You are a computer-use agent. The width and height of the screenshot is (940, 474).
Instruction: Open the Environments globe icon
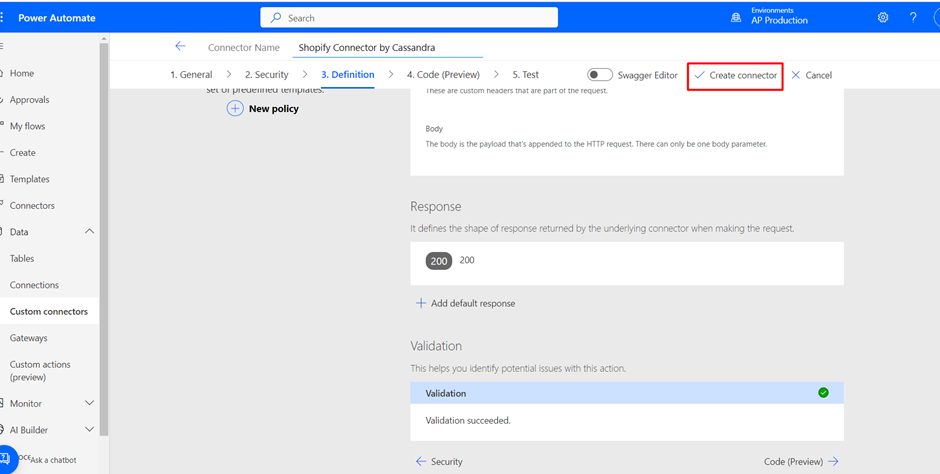coord(736,18)
